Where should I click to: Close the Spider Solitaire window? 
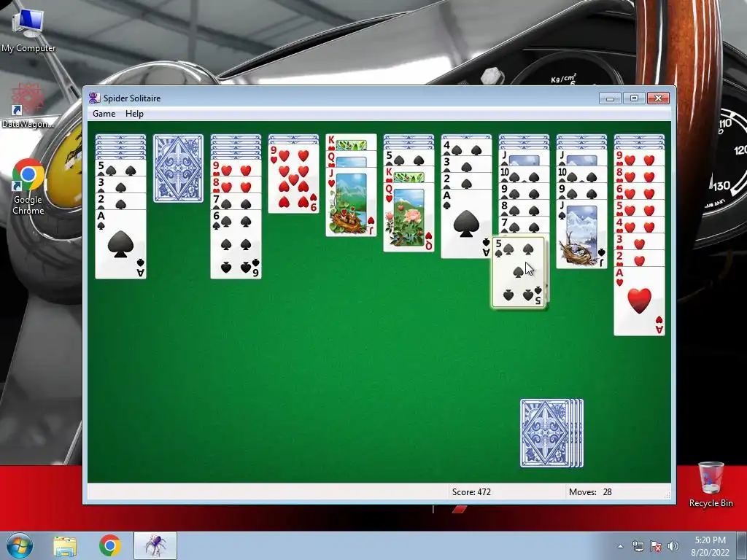pos(659,98)
